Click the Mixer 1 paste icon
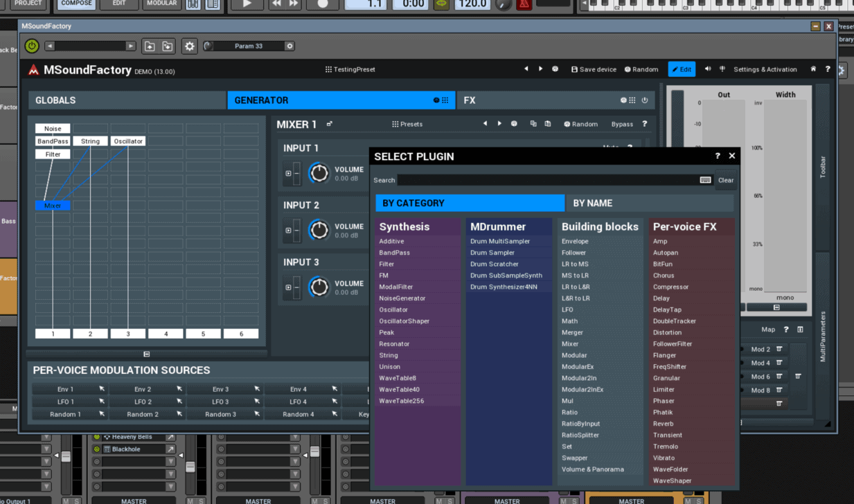This screenshot has width=854, height=504. [548, 124]
